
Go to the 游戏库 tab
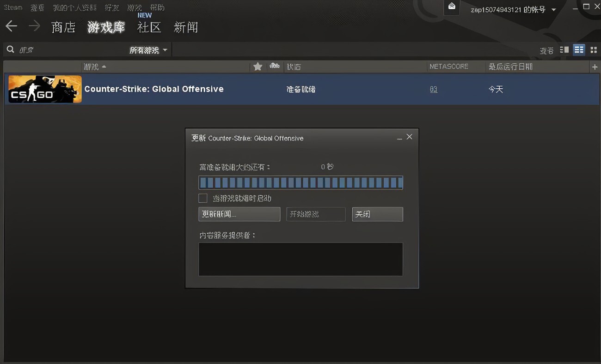tap(106, 27)
